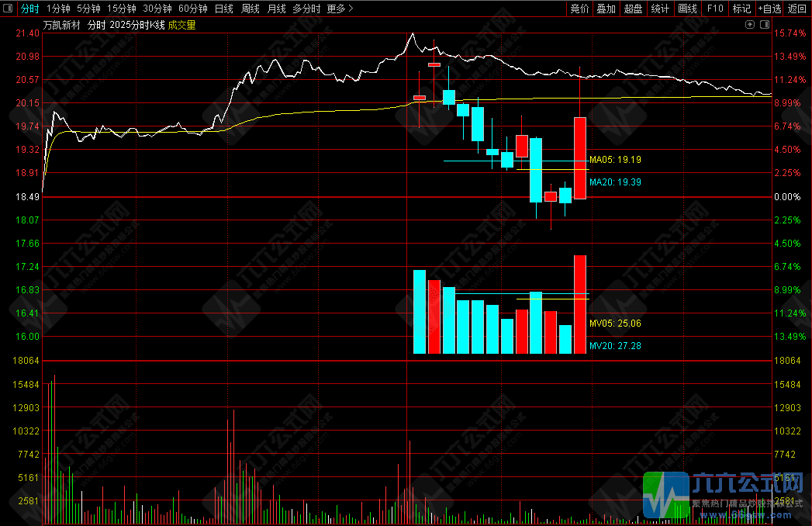Screen dimensions: 812x526
Task: Click 返回 to go back
Action: click(x=797, y=9)
